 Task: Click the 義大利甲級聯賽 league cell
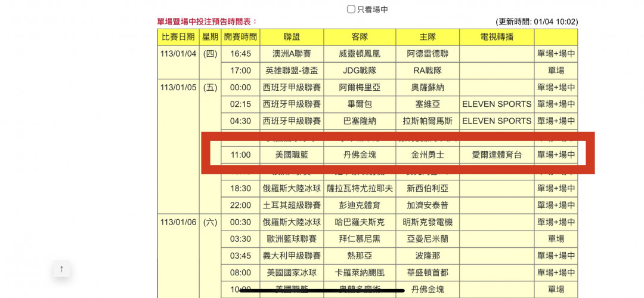(x=292, y=256)
